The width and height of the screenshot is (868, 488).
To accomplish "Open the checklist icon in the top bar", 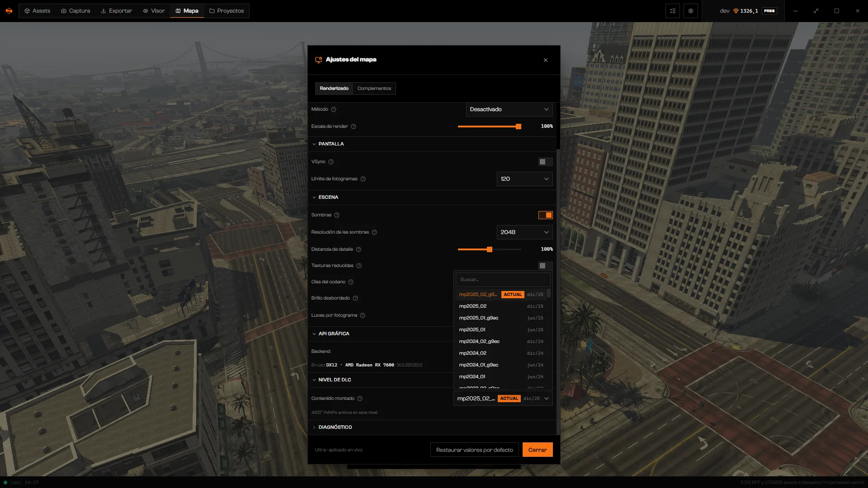I will click(673, 11).
